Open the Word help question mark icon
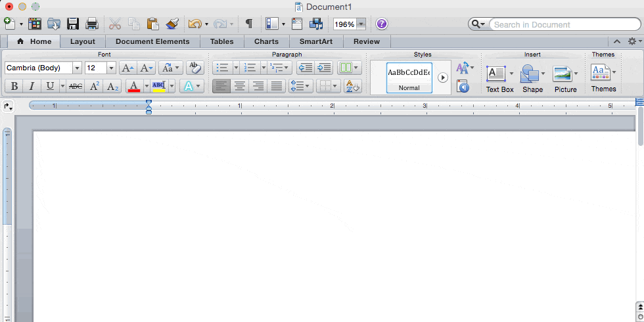This screenshot has width=644, height=322. (382, 24)
